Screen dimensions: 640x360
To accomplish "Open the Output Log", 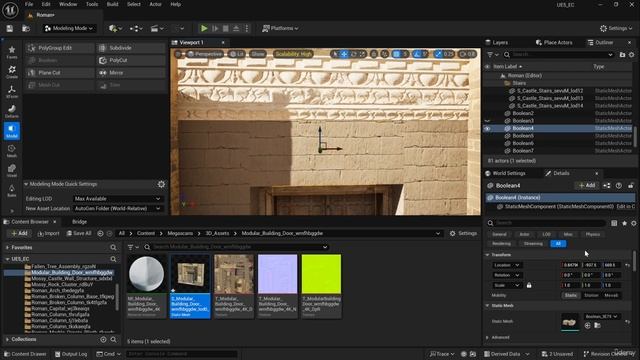I will click(x=71, y=354).
